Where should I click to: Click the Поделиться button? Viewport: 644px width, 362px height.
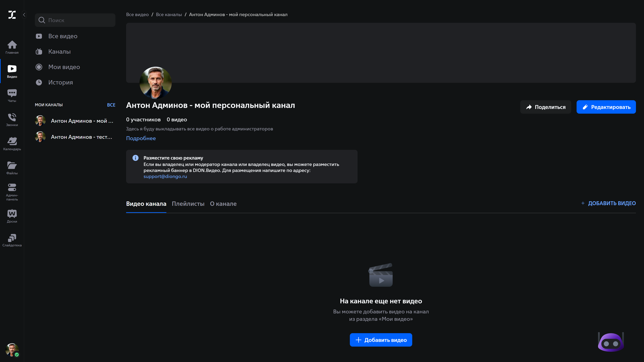(x=546, y=107)
